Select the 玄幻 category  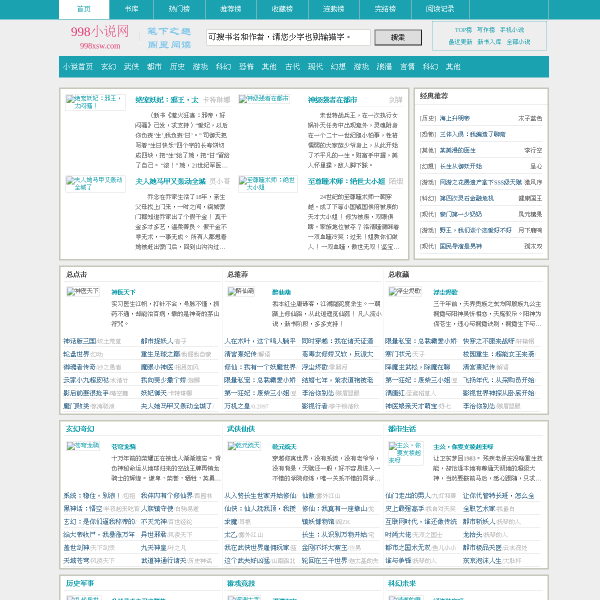(x=108, y=67)
